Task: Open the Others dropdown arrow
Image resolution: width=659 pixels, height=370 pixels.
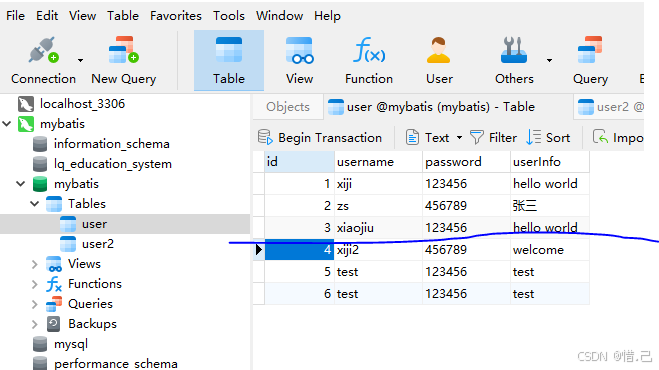Action: click(x=549, y=60)
